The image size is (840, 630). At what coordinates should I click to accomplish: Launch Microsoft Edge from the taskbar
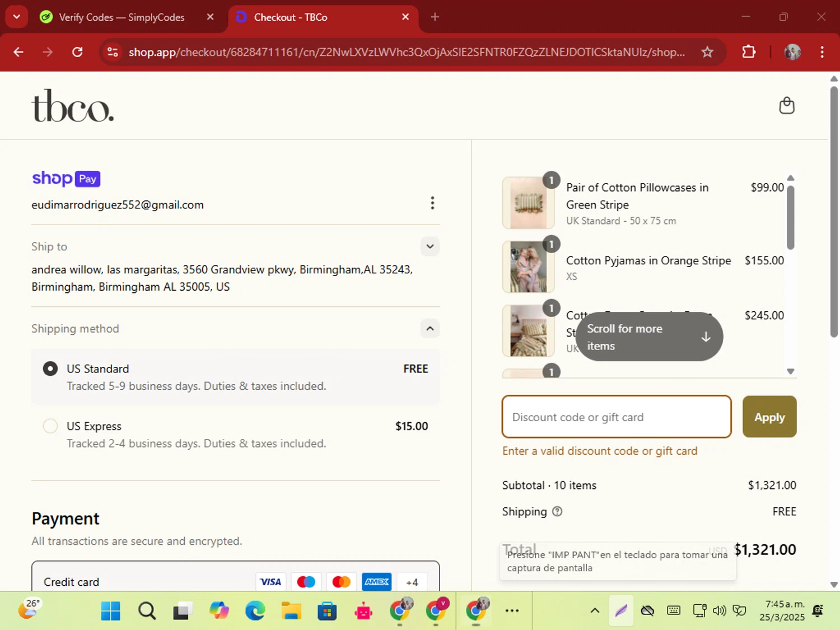coord(255,611)
